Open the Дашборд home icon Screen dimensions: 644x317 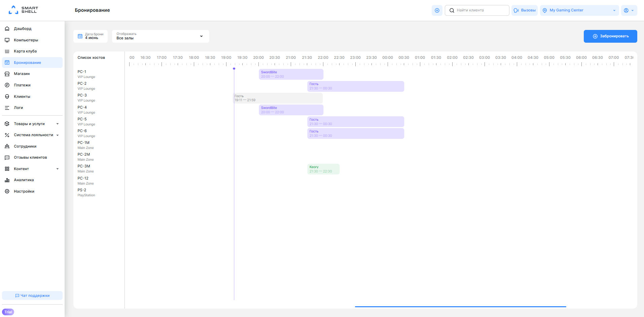click(7, 29)
